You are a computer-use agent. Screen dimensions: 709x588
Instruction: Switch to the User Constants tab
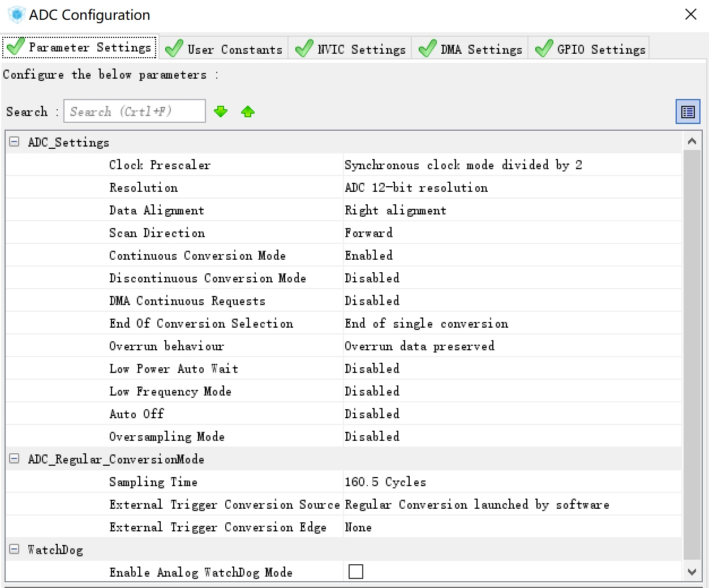(x=224, y=49)
